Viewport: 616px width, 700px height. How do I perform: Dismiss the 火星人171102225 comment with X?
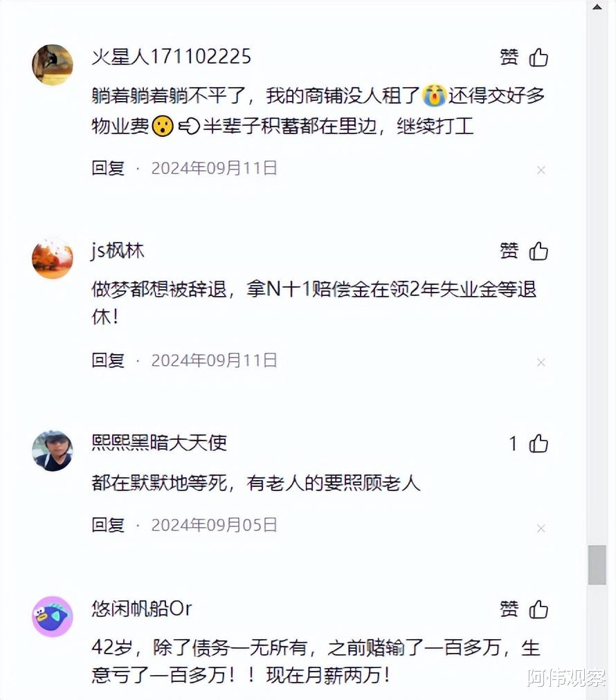click(541, 170)
